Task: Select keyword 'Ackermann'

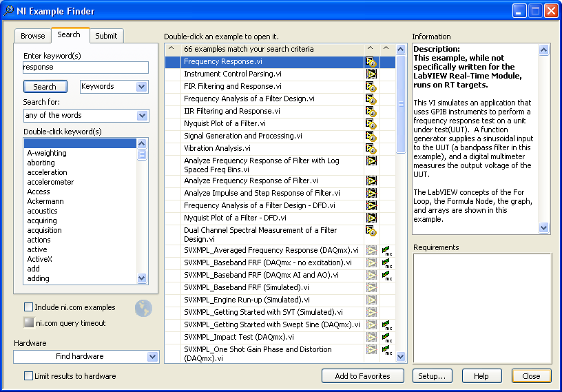Action: coord(45,201)
